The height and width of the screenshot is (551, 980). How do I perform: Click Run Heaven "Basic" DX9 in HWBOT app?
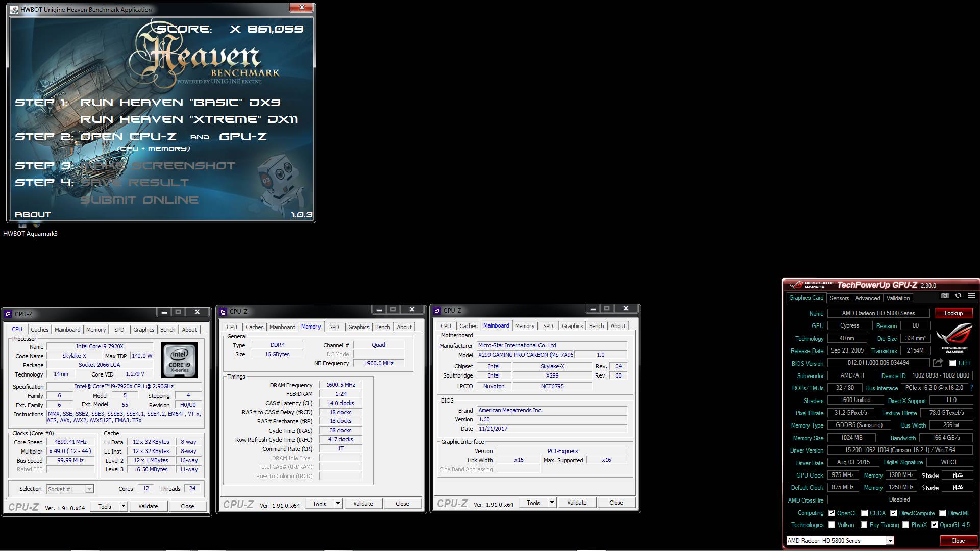point(180,102)
